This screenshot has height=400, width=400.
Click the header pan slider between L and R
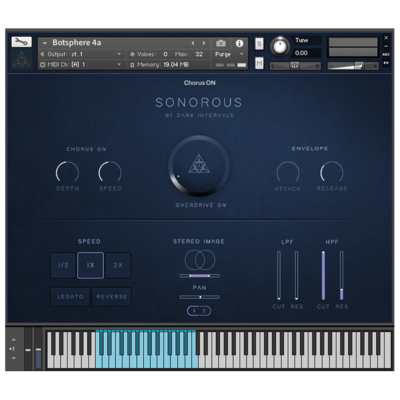[295, 66]
